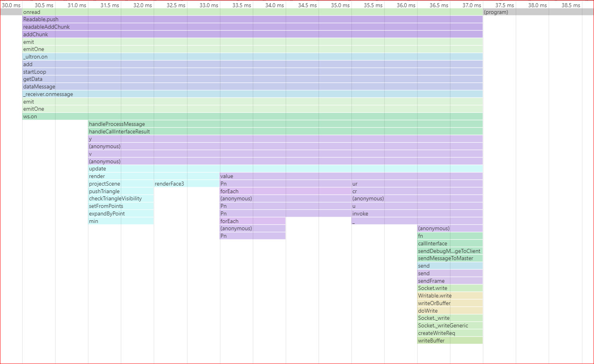Click the 30.5 ms ruler mark
The width and height of the screenshot is (594, 364).
click(x=44, y=5)
